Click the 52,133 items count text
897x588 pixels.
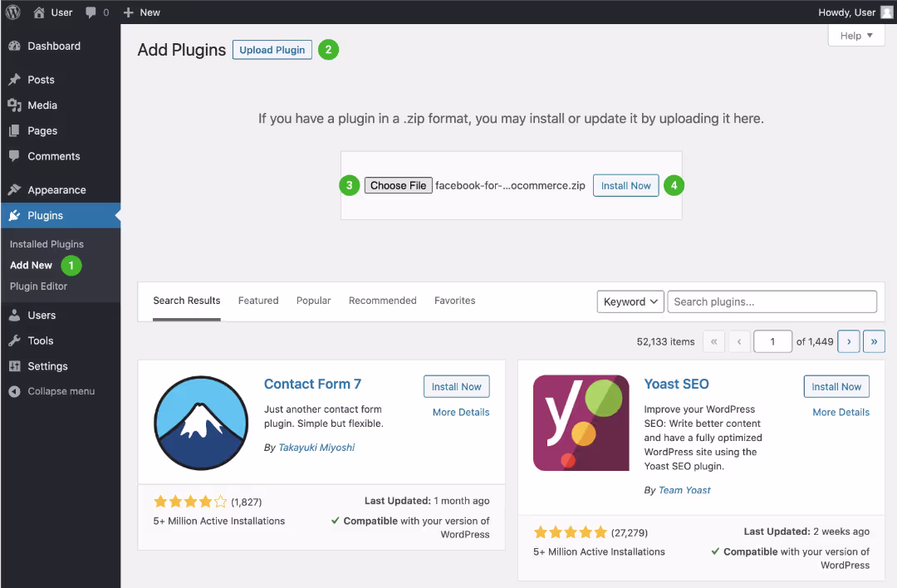click(666, 341)
